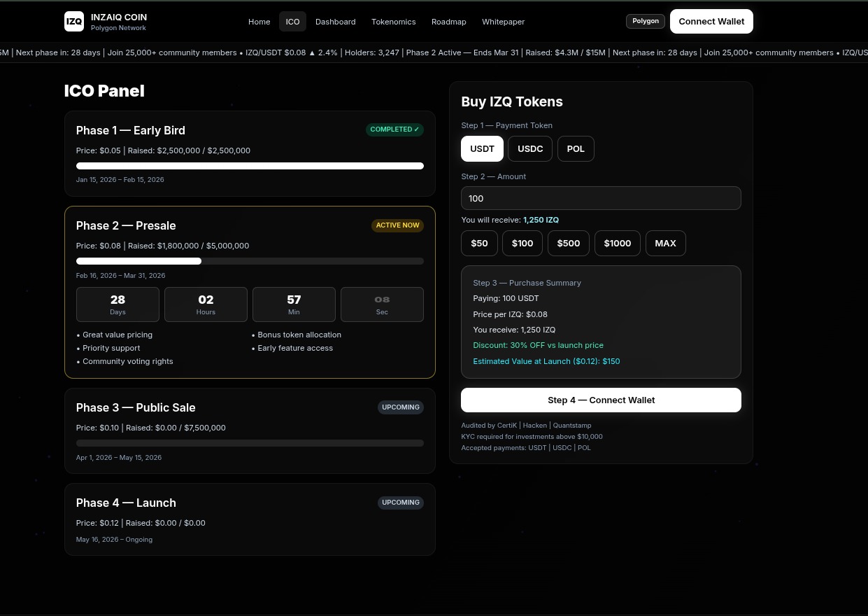Click the Connect Wallet button

tap(711, 21)
